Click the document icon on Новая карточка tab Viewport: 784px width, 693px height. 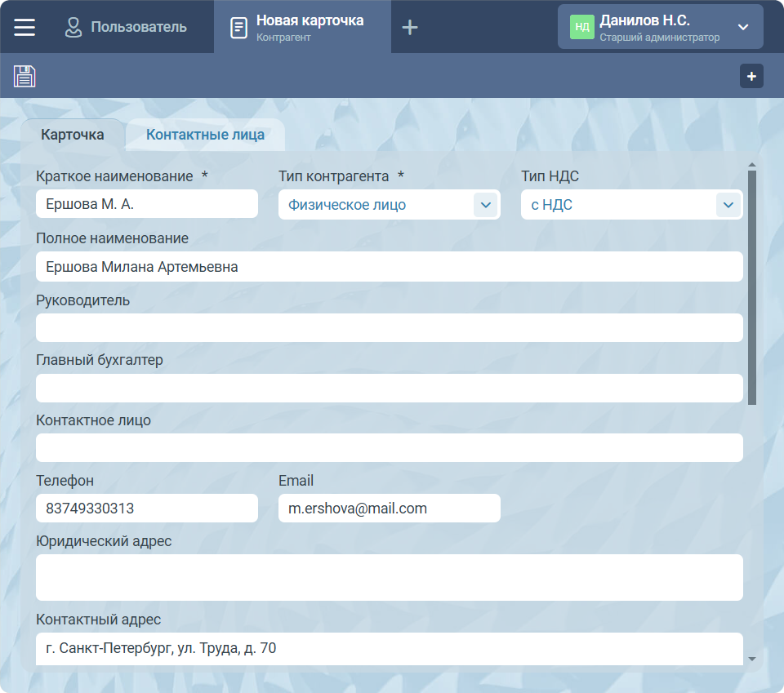click(238, 28)
